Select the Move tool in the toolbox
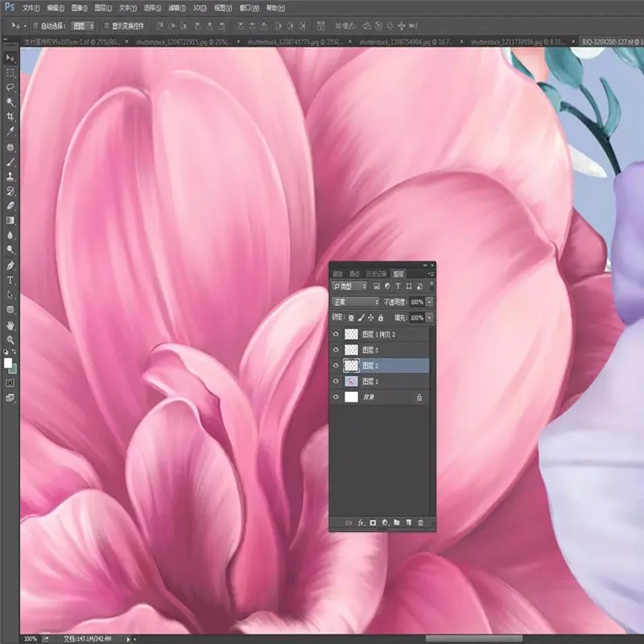Image resolution: width=644 pixels, height=644 pixels. (x=10, y=58)
